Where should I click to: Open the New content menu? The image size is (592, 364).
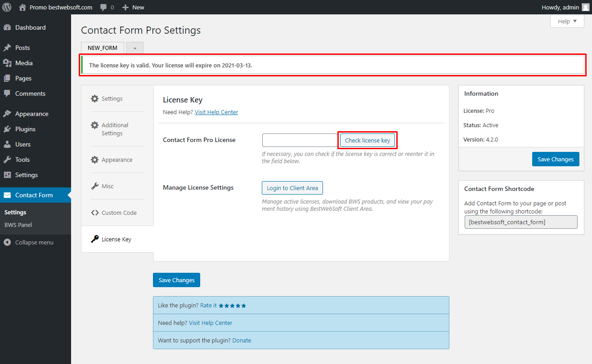pyautogui.click(x=133, y=7)
